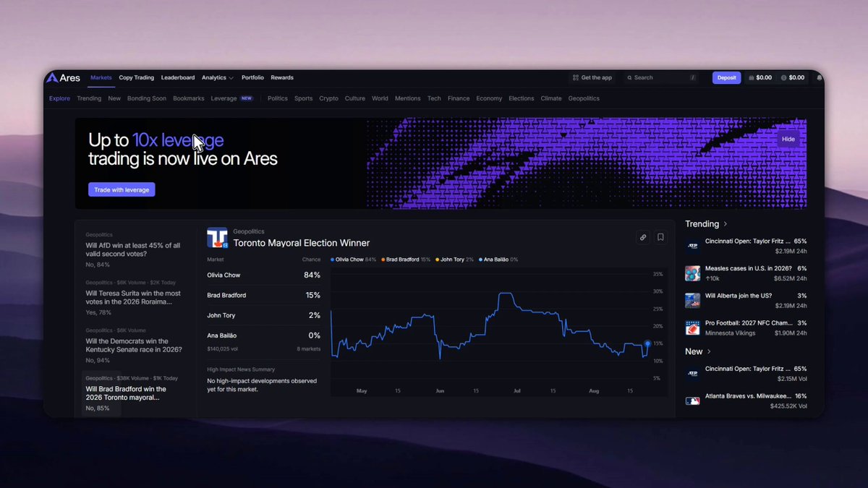
Task: Open the Sports category
Action: click(304, 98)
